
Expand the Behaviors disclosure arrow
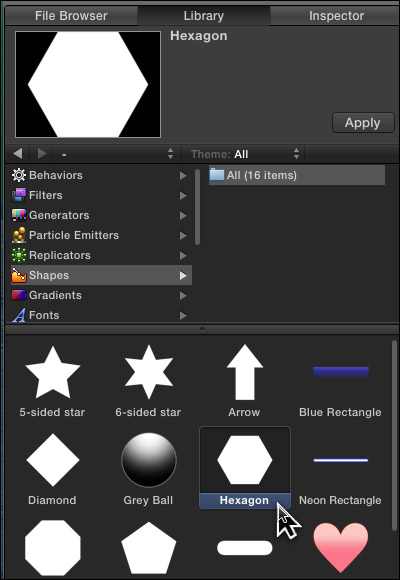[183, 175]
